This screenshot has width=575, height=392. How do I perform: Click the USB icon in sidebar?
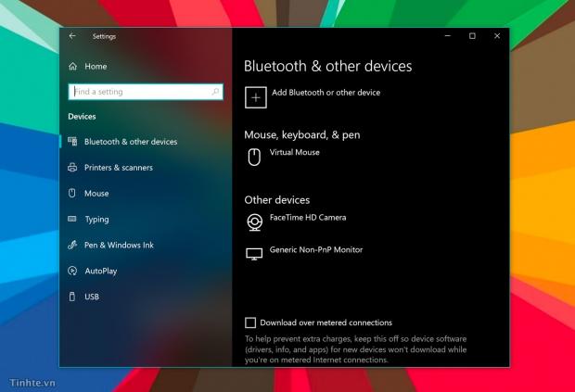coord(72,297)
